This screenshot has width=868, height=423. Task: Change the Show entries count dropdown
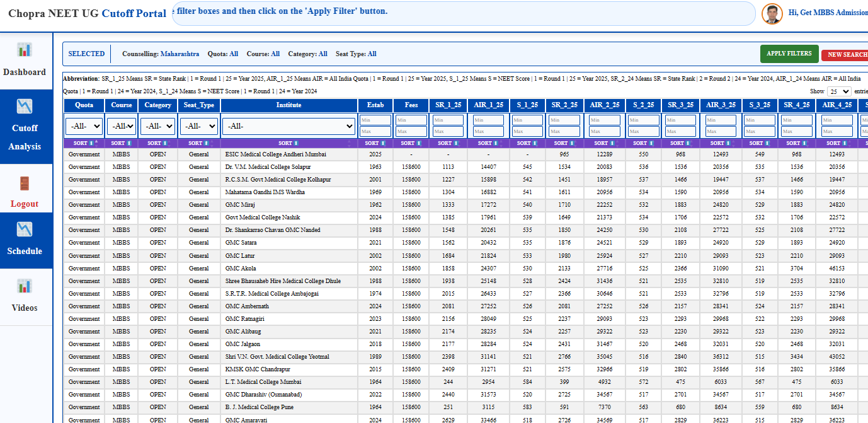point(838,91)
